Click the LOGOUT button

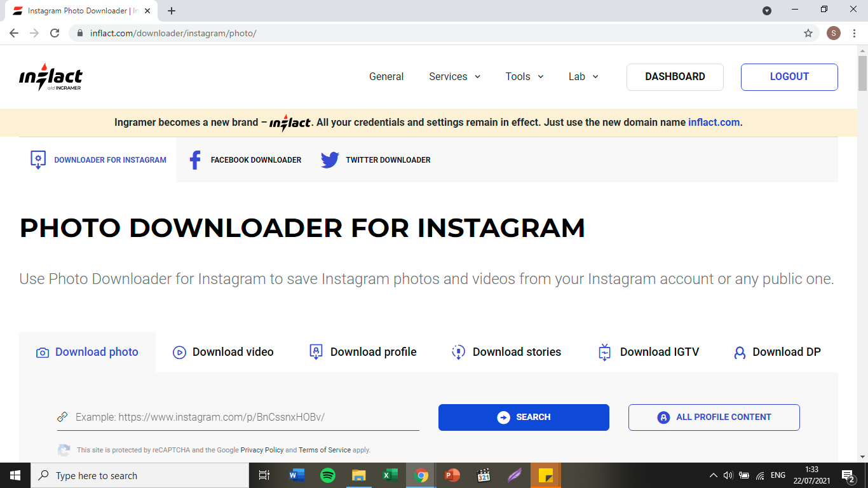[x=789, y=77]
